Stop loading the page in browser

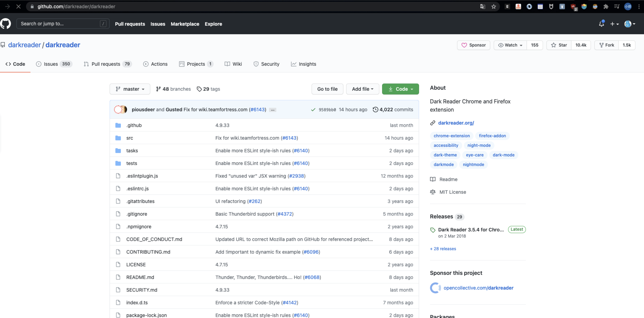(18, 7)
